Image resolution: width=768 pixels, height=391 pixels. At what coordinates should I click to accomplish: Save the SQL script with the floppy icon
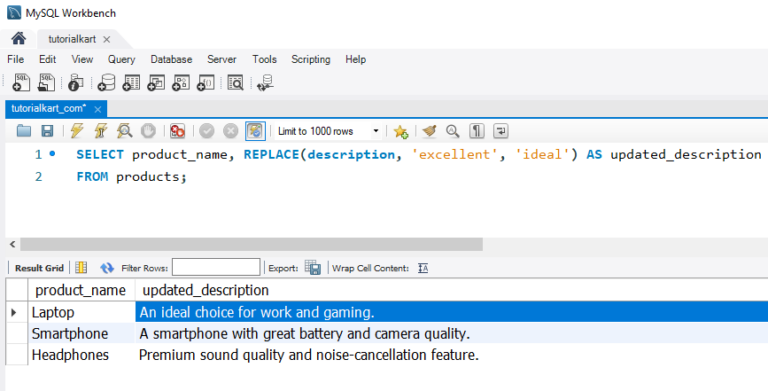click(x=48, y=131)
